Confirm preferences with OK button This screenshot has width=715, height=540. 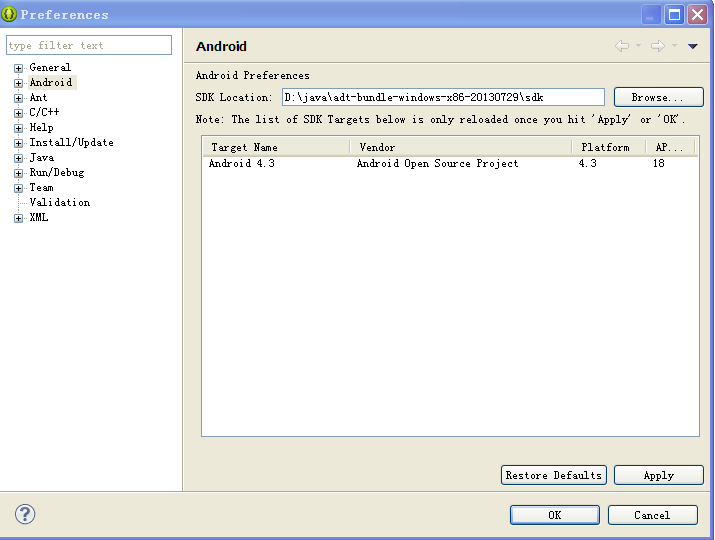[554, 515]
